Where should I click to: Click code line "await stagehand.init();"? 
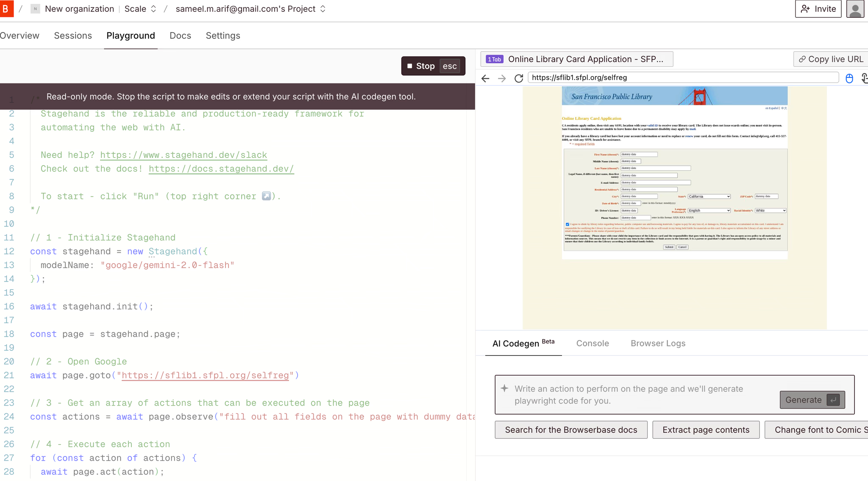(x=92, y=307)
